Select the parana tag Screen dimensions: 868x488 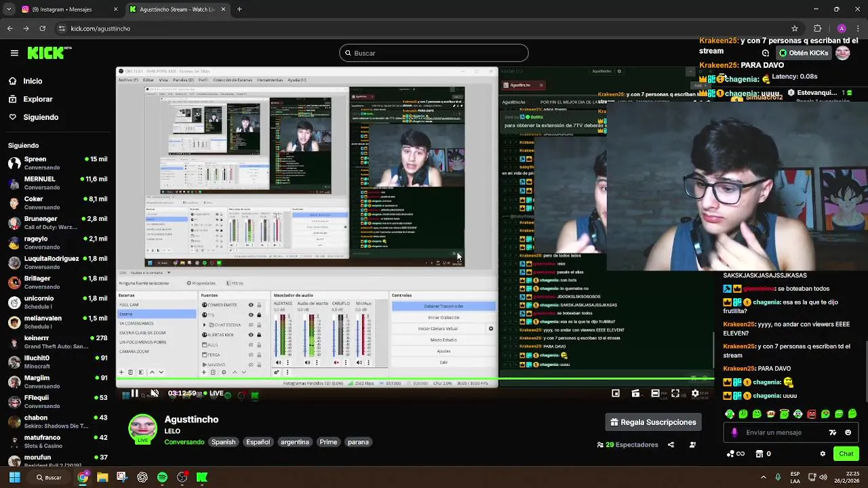(358, 442)
